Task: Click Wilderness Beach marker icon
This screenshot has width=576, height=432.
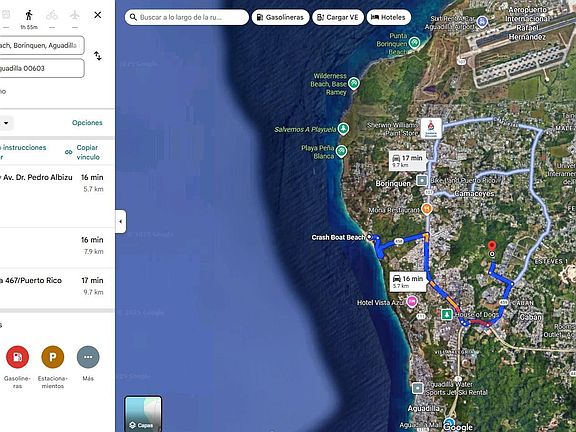Action: click(353, 83)
